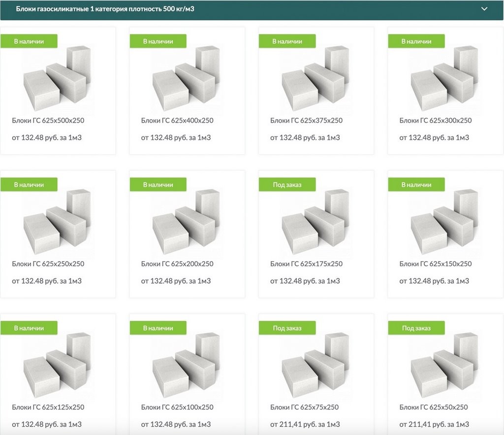Image resolution: width=504 pixels, height=435 pixels.
Task: Select the Блоки ГС 625x150x250 block picture
Action: tap(444, 221)
